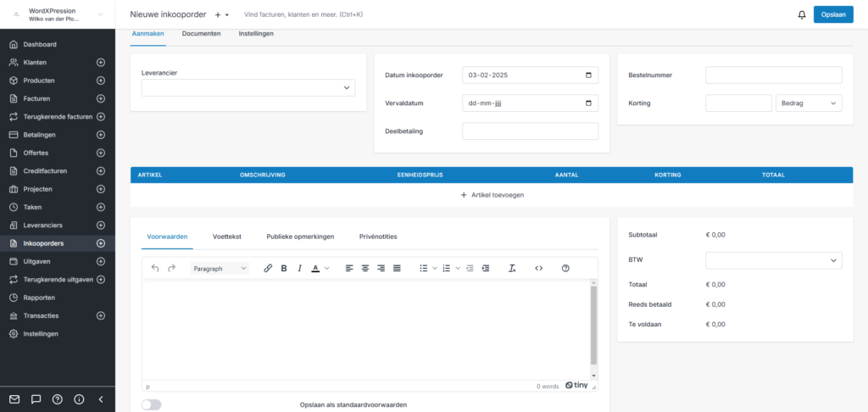Go to Dashboard in the sidebar
This screenshot has width=868, height=412.
point(40,44)
